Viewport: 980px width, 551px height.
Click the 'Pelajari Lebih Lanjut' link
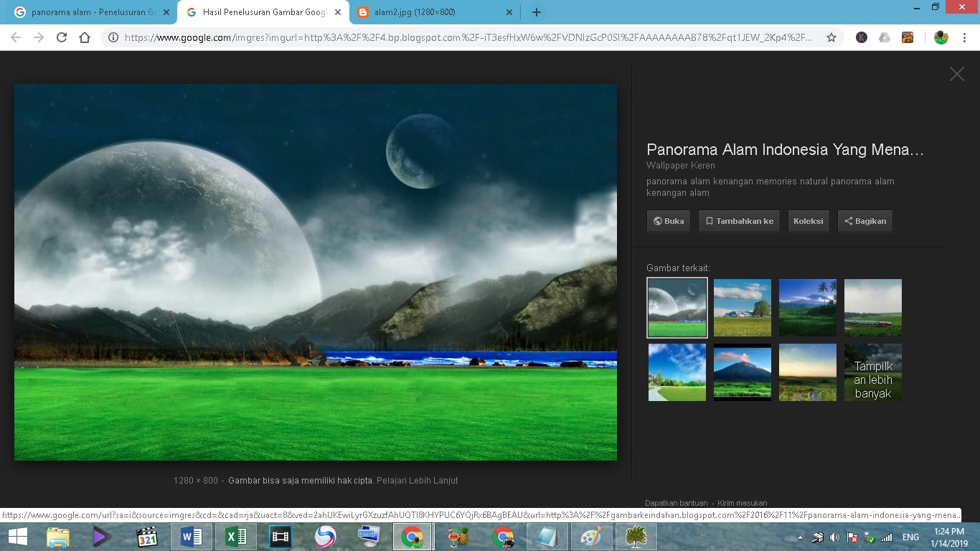pos(418,481)
